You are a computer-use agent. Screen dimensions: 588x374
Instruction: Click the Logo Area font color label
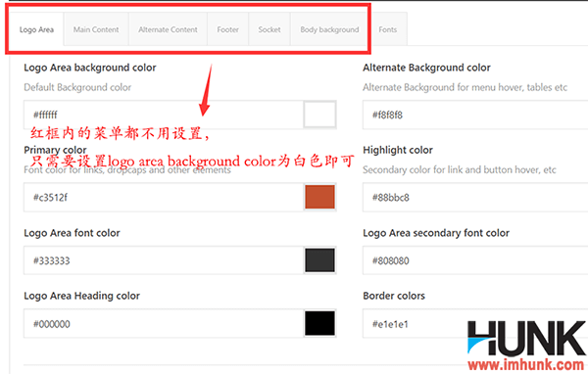click(x=72, y=233)
